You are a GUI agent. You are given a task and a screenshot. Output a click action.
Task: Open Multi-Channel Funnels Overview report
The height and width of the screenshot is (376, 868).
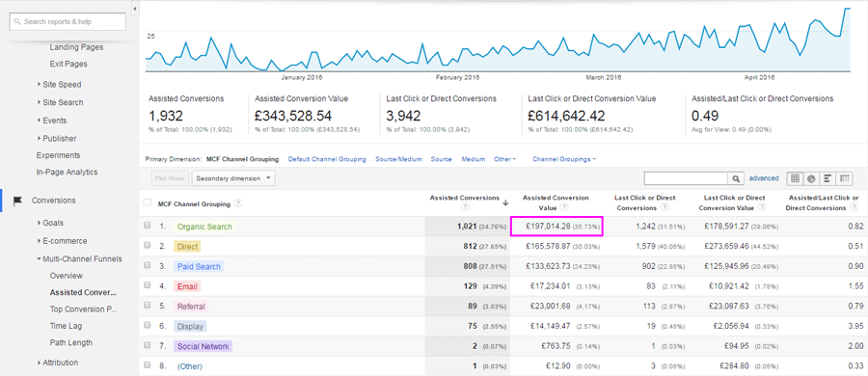[x=66, y=276]
